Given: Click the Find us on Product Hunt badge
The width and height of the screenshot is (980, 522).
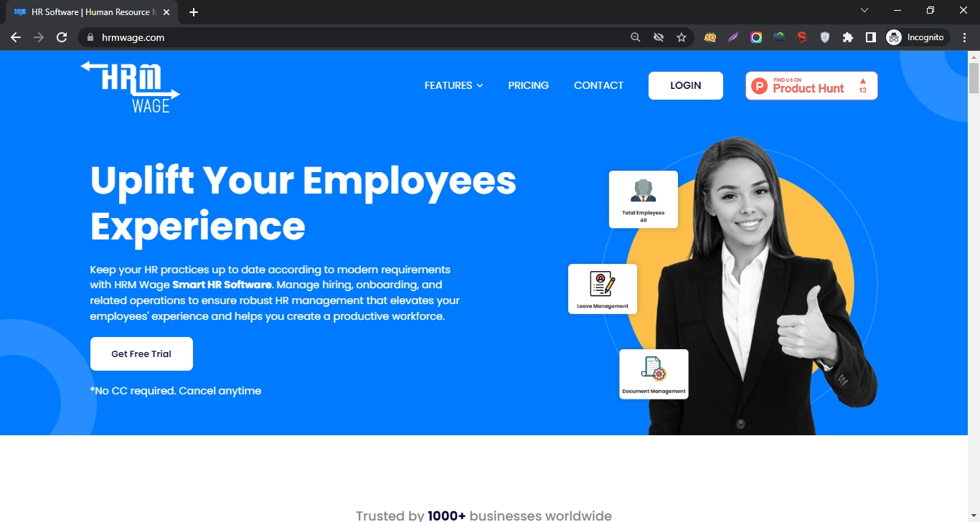Looking at the screenshot, I should click(x=811, y=86).
